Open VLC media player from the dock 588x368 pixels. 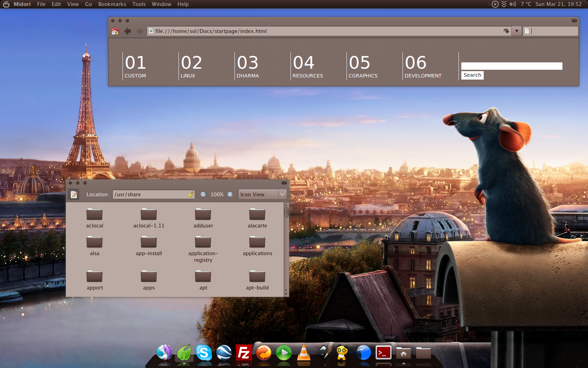click(x=304, y=353)
